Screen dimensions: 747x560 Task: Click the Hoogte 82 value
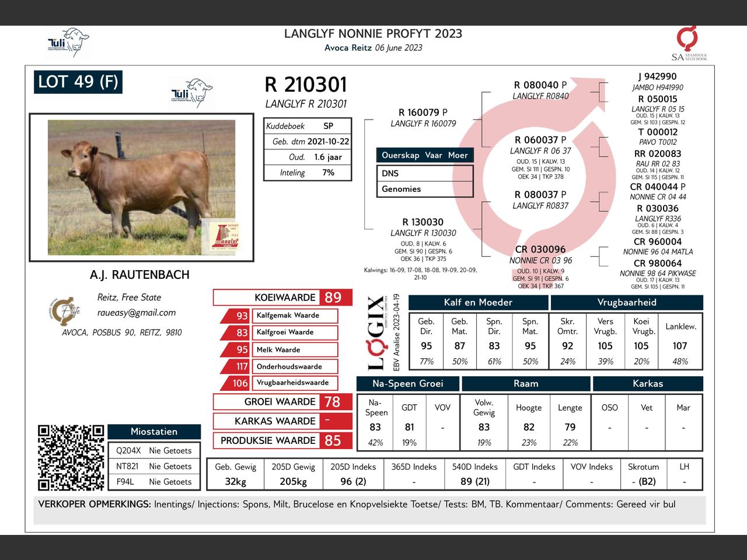pyautogui.click(x=529, y=427)
